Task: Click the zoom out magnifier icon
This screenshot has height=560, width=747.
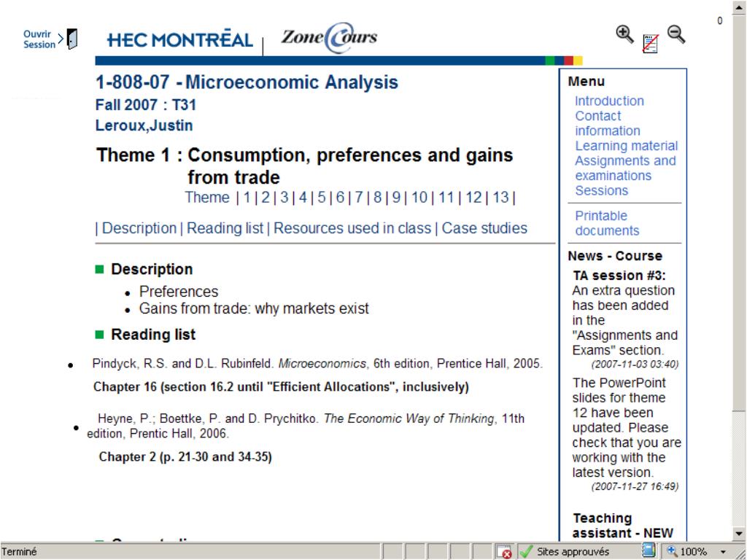Action: (x=676, y=35)
